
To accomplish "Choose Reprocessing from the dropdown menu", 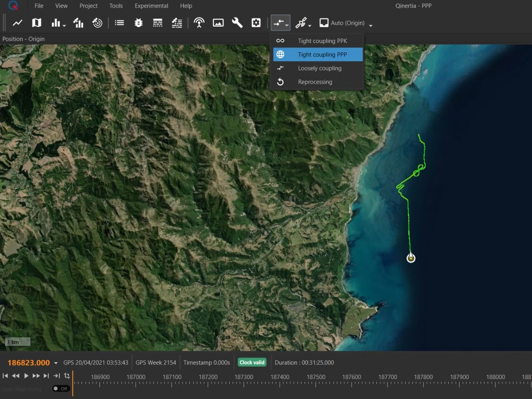I will [315, 82].
